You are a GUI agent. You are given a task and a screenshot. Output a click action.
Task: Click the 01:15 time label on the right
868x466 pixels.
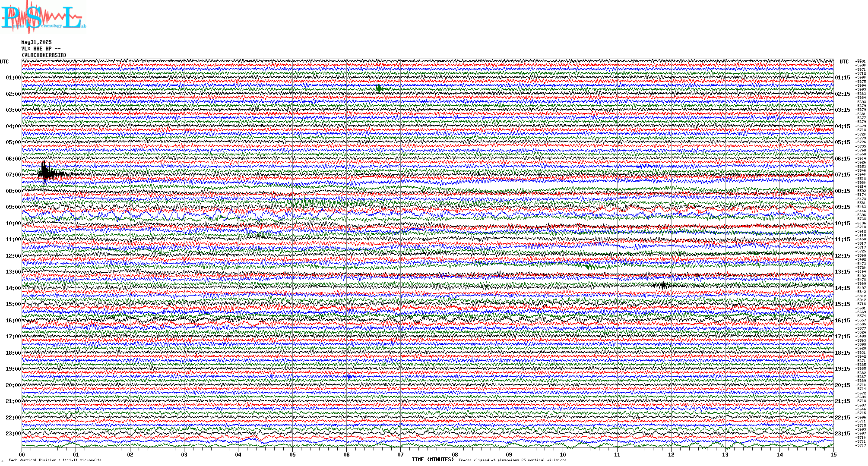843,78
